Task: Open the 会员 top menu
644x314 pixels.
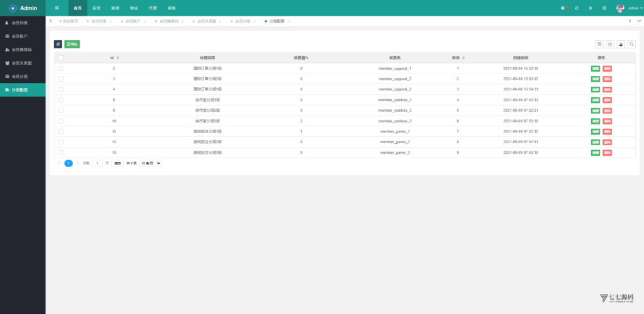Action: coord(77,8)
